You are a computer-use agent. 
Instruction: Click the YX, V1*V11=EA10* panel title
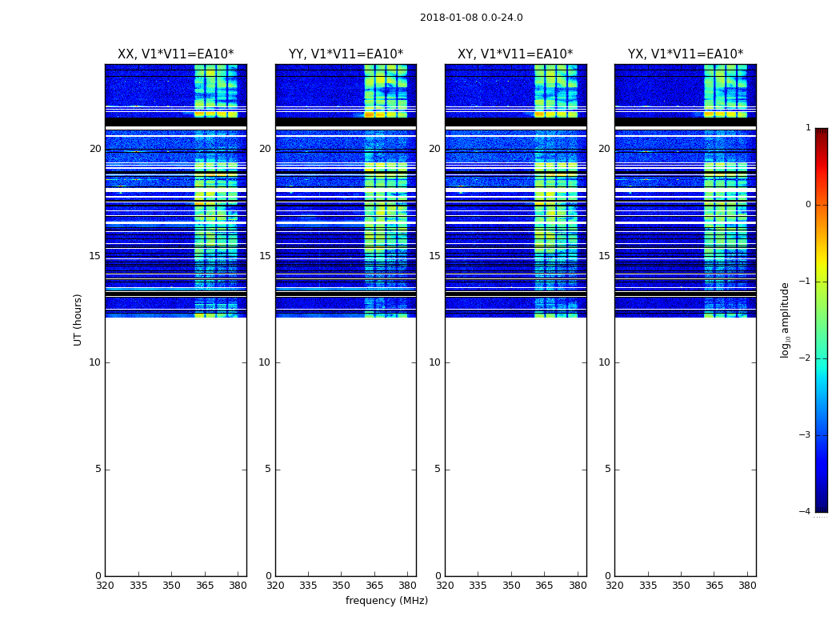point(685,54)
